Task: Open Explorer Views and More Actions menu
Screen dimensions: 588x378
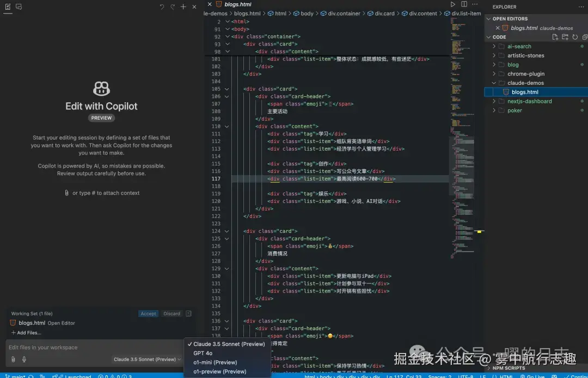Action: [581, 7]
